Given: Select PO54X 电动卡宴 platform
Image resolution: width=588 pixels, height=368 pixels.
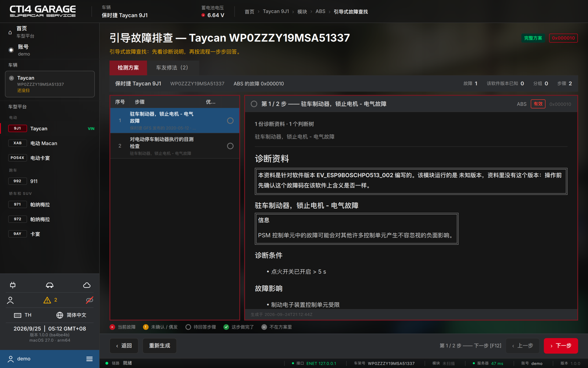Looking at the screenshot, I should tap(50, 158).
